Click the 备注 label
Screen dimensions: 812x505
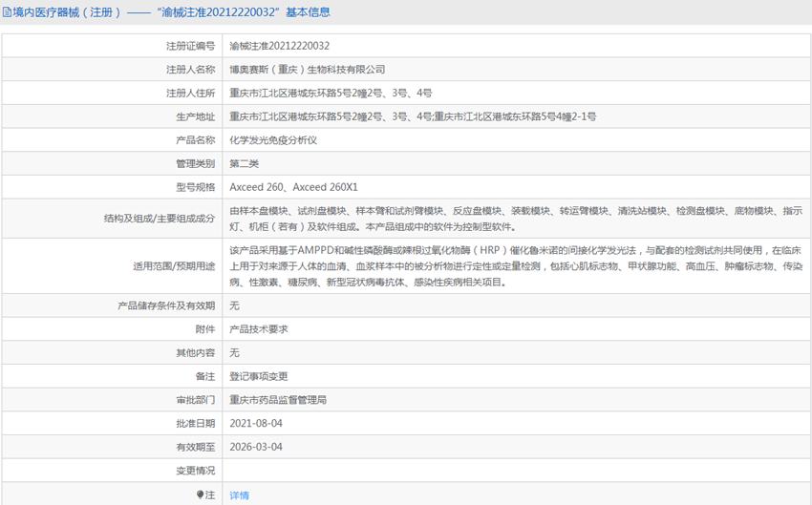[205, 376]
